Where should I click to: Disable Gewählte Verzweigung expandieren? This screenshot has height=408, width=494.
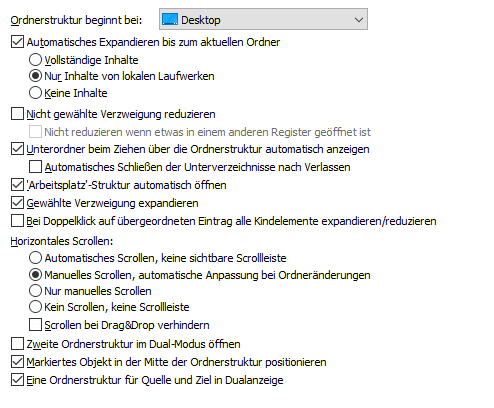pos(17,203)
